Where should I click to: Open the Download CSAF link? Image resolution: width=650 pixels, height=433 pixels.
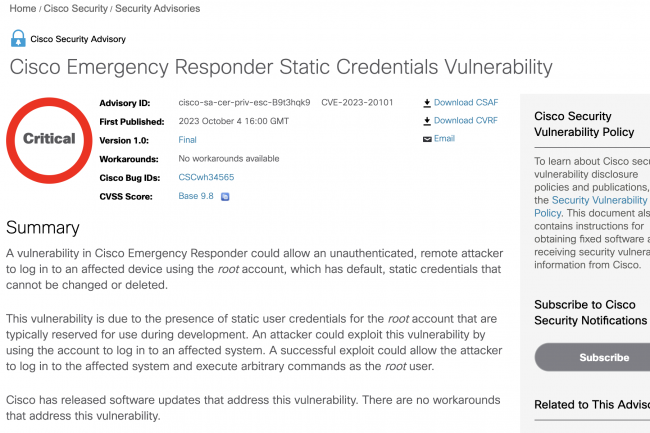point(466,103)
